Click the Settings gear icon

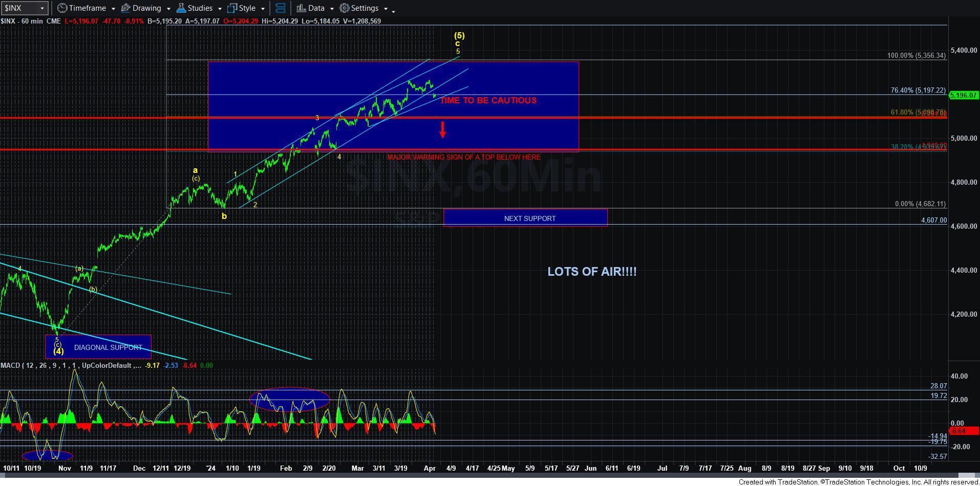click(345, 8)
